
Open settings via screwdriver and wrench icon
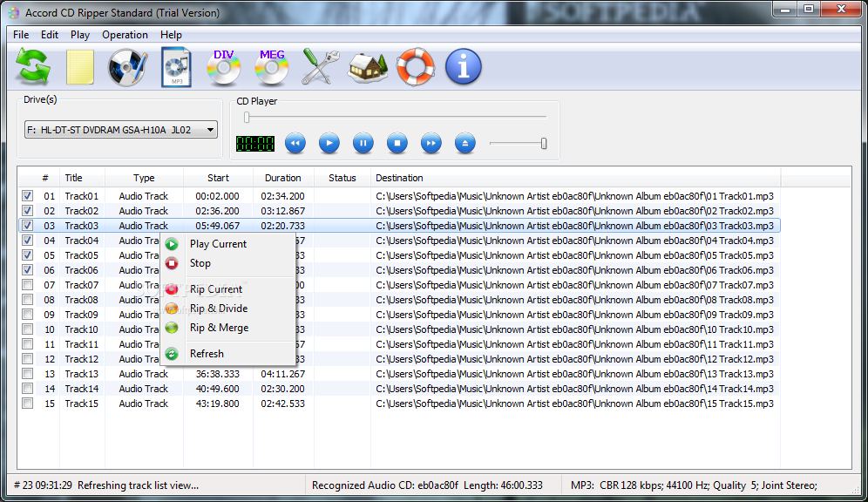[320, 67]
